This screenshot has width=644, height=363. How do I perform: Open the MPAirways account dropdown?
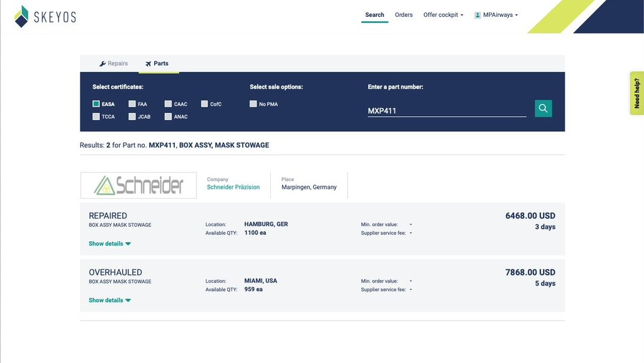tap(496, 15)
